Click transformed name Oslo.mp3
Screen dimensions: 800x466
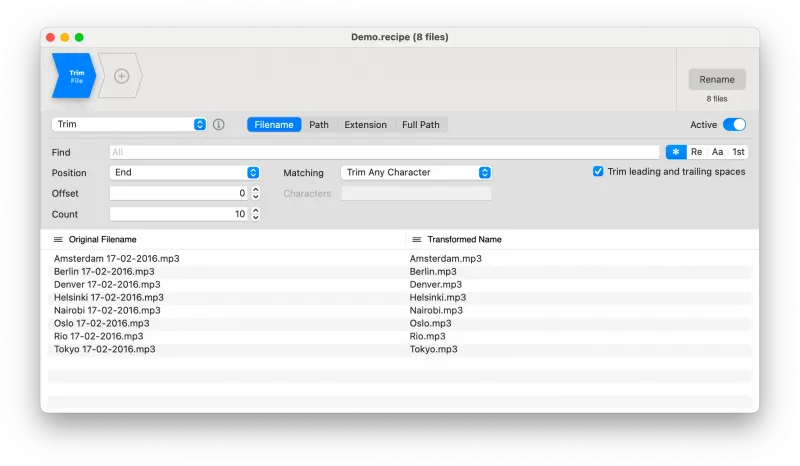[x=430, y=323]
